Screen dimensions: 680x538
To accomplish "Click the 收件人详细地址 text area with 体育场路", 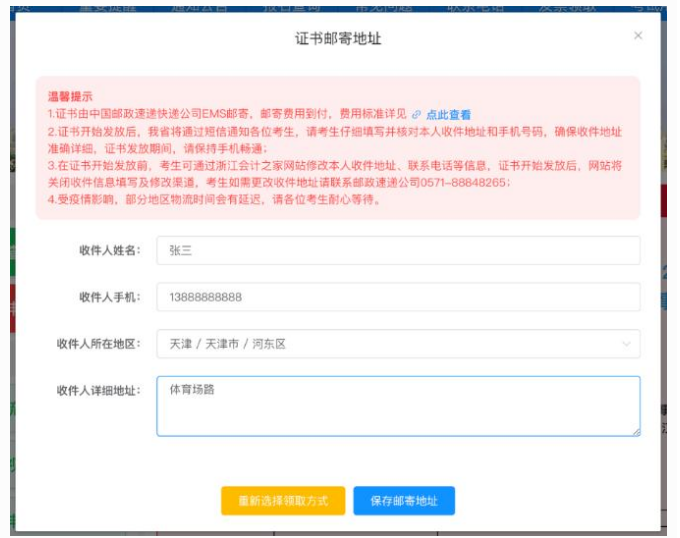I will [398, 406].
